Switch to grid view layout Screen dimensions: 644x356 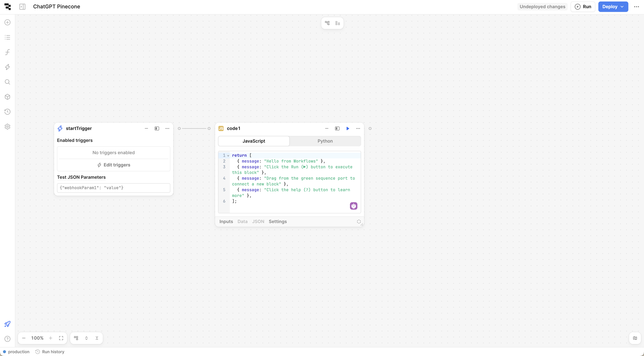point(337,23)
